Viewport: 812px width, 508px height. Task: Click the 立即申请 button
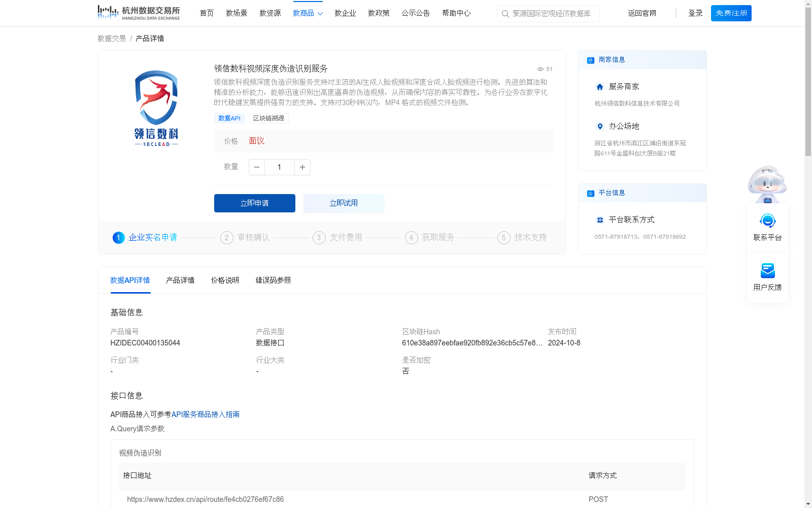[255, 203]
